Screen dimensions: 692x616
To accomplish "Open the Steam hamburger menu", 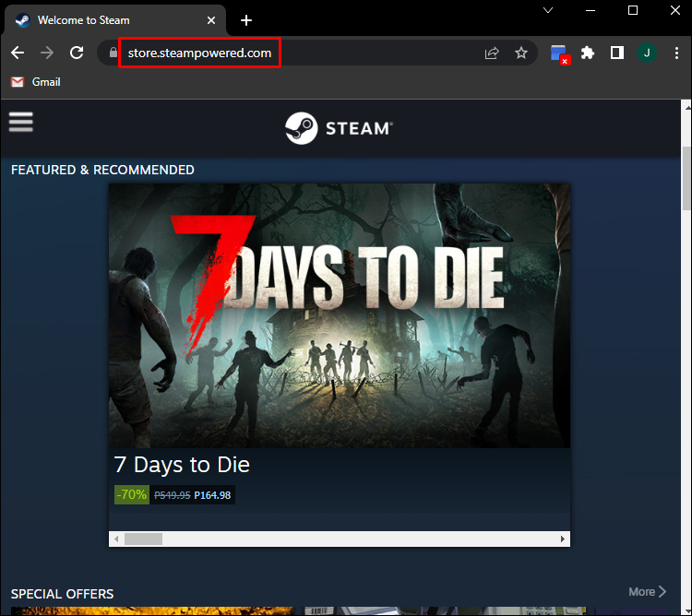I will [20, 122].
